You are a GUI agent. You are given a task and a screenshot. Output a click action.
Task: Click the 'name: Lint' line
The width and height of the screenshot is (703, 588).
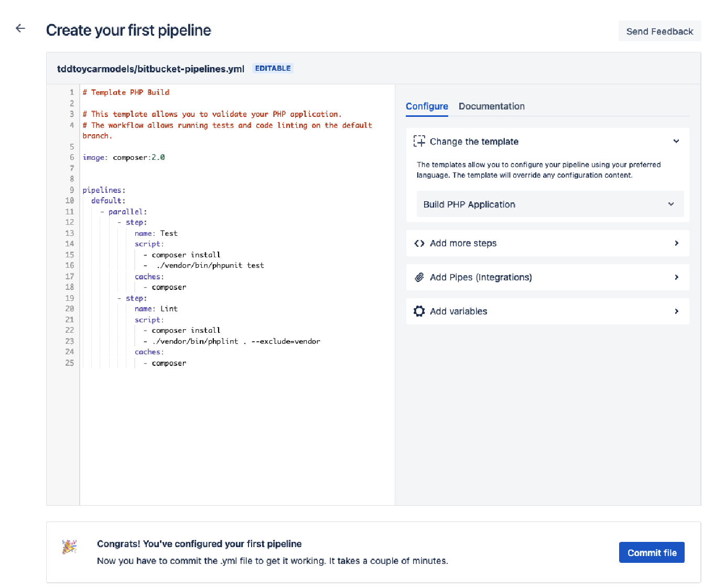[156, 309]
